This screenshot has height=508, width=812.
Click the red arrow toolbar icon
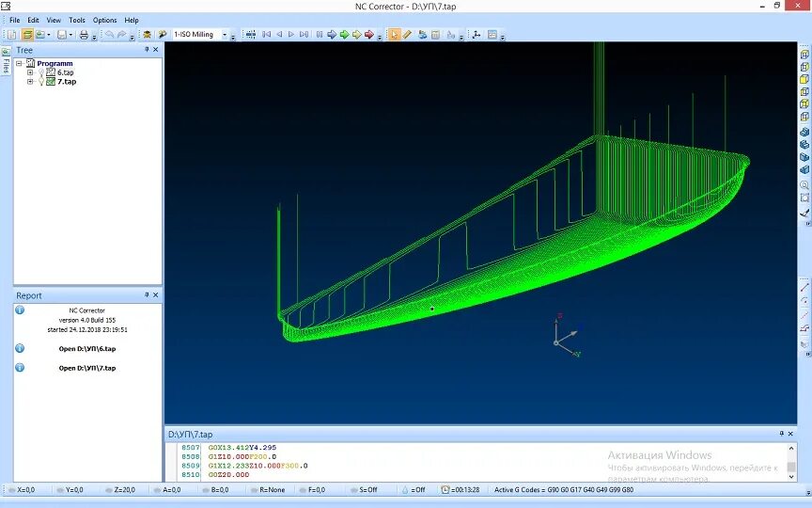(x=369, y=35)
